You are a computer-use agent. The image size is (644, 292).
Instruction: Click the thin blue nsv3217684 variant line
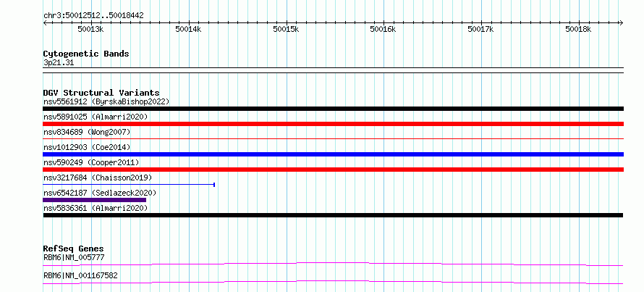click(129, 185)
